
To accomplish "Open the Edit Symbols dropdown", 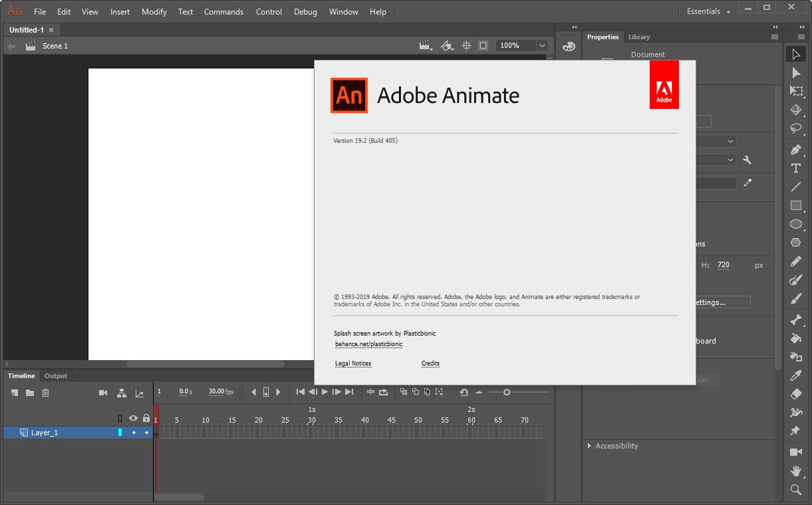I will [448, 45].
